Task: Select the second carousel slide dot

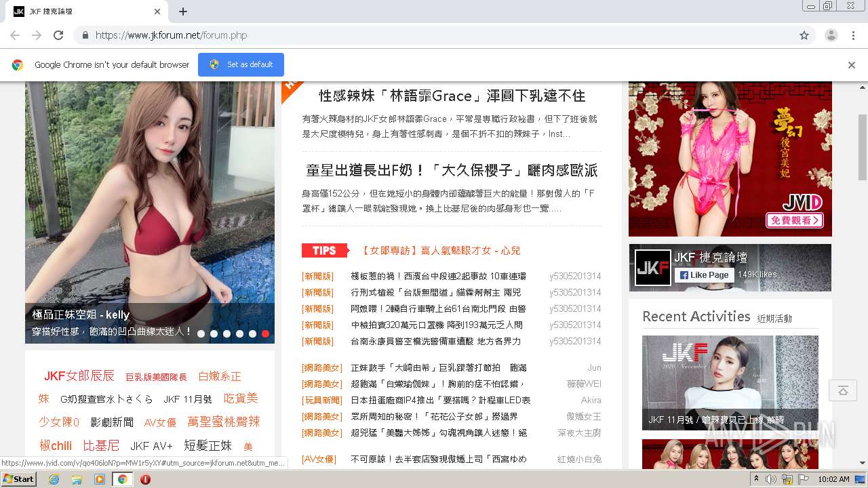Action: pyautogui.click(x=214, y=333)
